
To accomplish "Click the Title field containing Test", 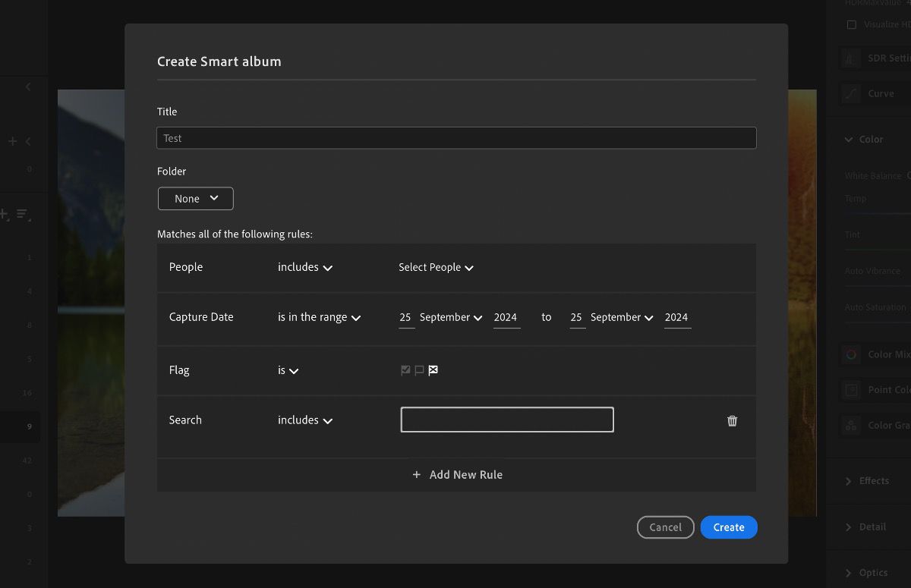I will [456, 137].
